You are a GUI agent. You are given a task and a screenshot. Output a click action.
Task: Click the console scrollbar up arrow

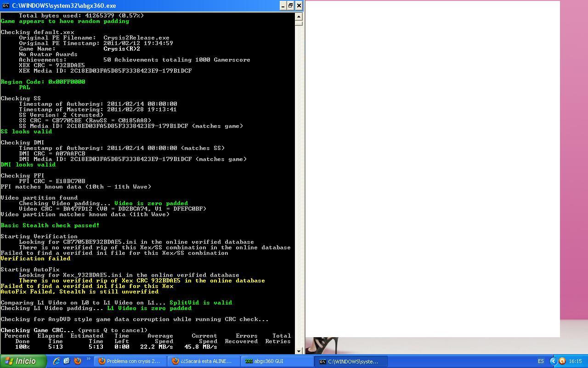[x=299, y=17]
